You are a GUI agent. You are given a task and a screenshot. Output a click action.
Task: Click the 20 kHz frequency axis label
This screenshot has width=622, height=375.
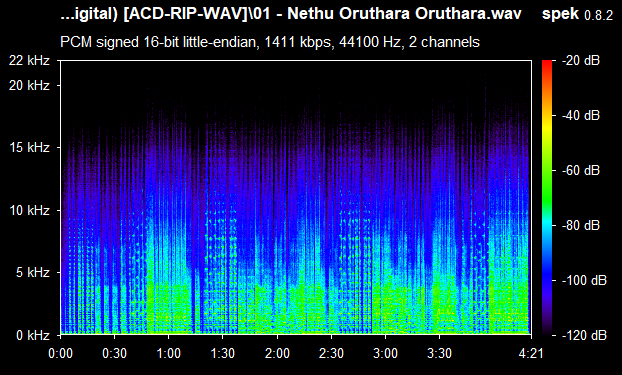pyautogui.click(x=29, y=85)
